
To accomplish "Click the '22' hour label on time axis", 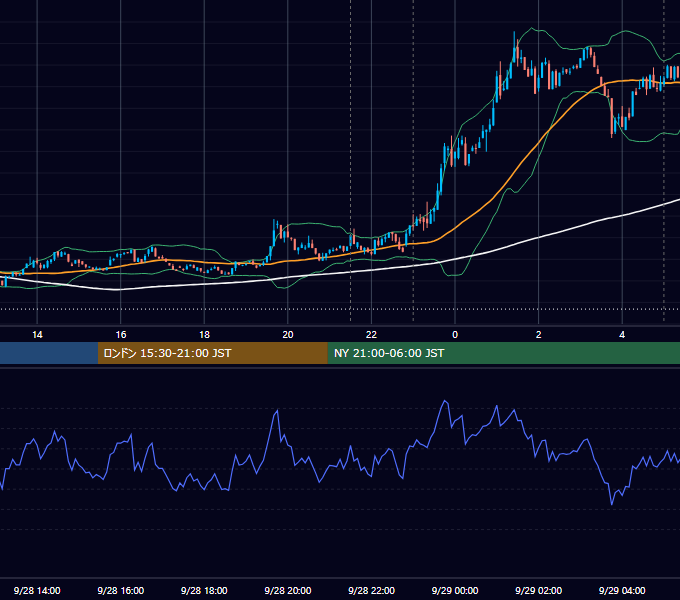I will point(371,335).
